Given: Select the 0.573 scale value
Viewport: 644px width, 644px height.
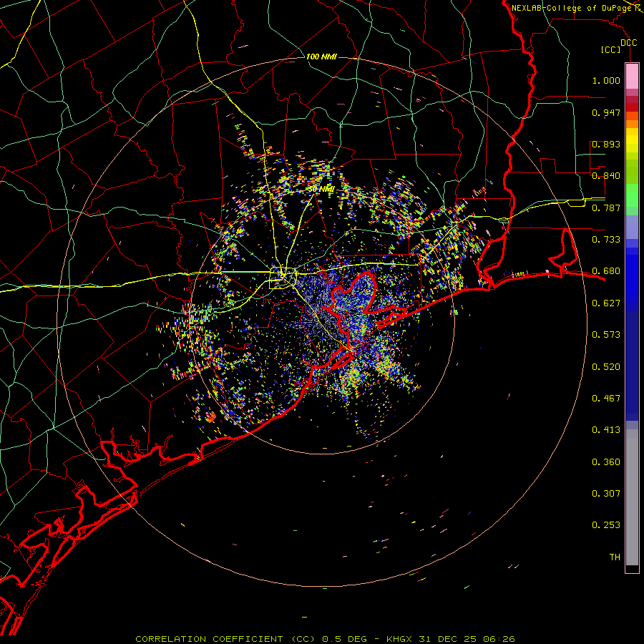Looking at the screenshot, I should click(606, 335).
